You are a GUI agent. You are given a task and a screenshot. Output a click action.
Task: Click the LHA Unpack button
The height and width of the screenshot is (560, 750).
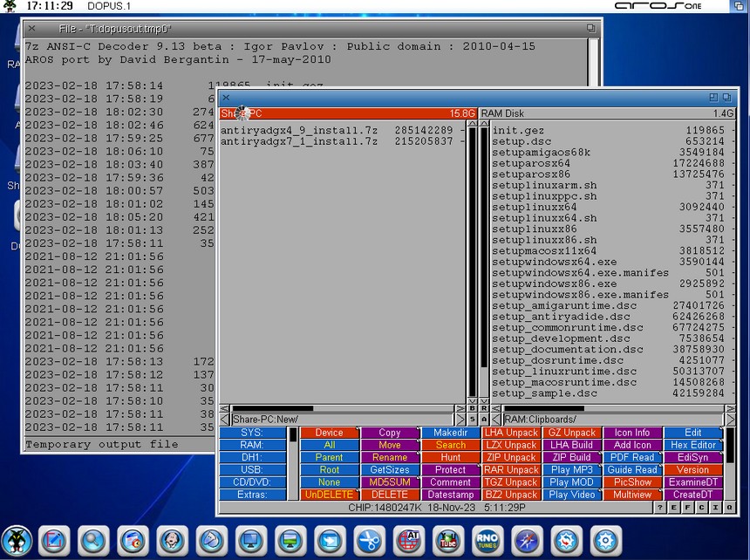[511, 433]
